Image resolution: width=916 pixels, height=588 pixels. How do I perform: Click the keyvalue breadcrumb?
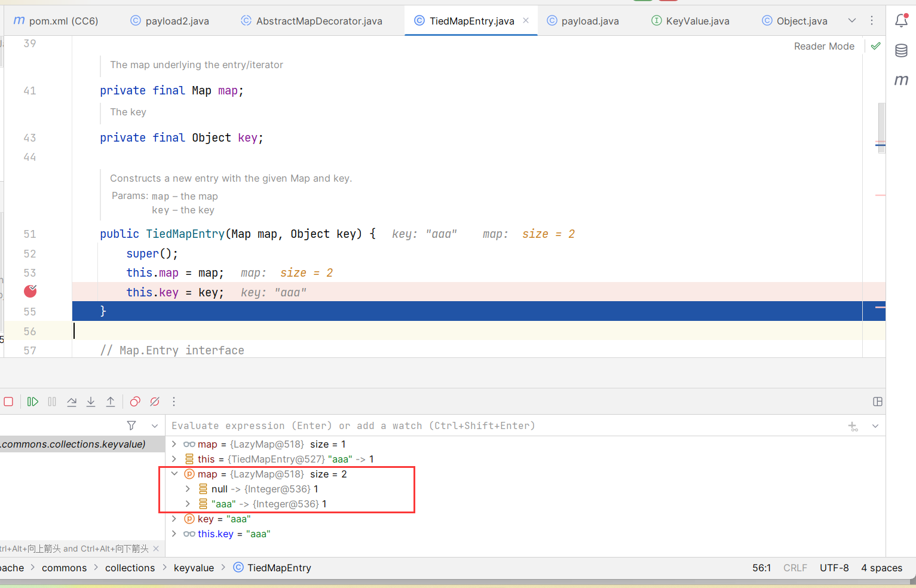point(194,568)
